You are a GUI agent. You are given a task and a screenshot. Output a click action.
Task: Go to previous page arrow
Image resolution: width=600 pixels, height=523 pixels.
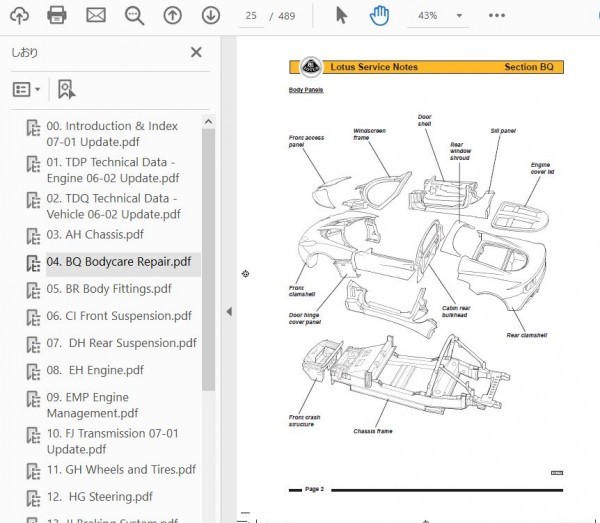(x=173, y=16)
